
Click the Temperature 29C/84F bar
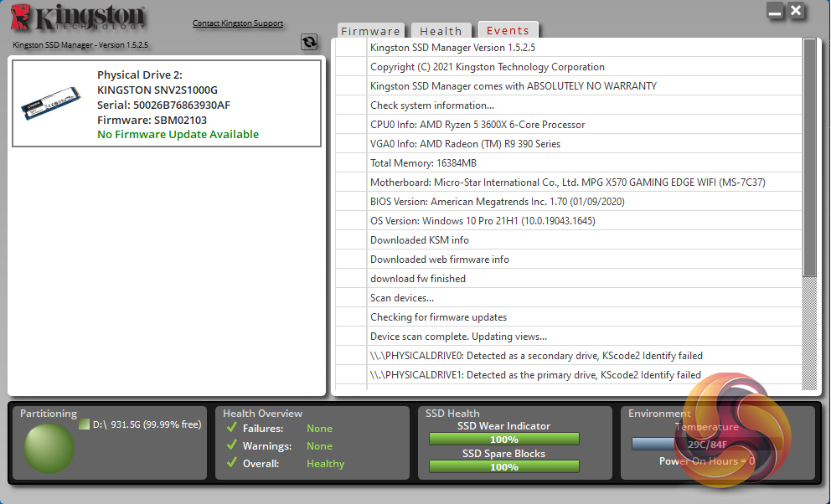click(x=707, y=444)
